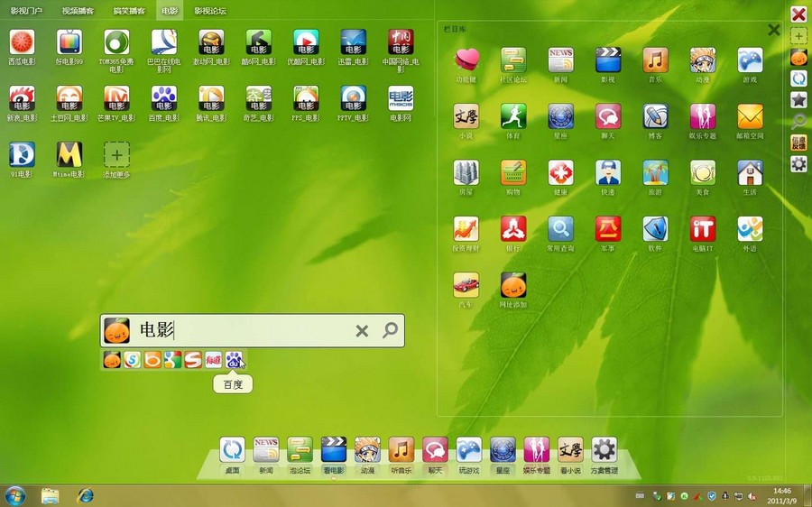Screen dimensions: 812x507
Task: Open the 百度_电影 shortcut icon
Action: (x=163, y=98)
